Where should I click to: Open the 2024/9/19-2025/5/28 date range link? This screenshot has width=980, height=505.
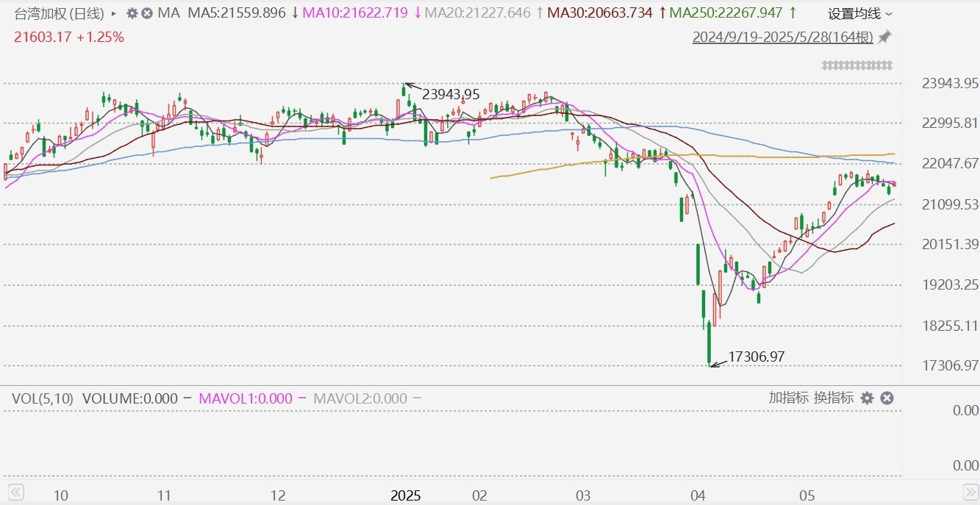click(x=783, y=37)
